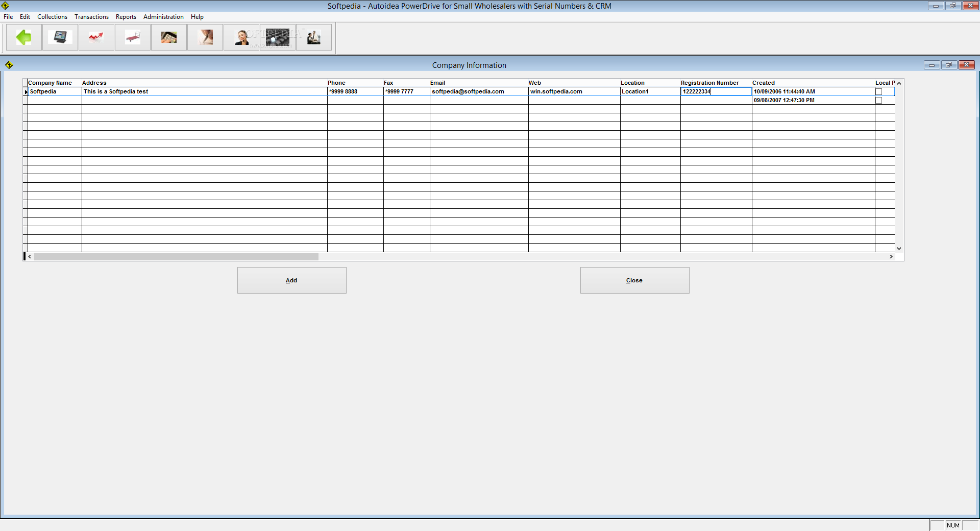Click the yellow diamond Company Information window icon
The width and height of the screenshot is (980, 531).
coord(9,65)
